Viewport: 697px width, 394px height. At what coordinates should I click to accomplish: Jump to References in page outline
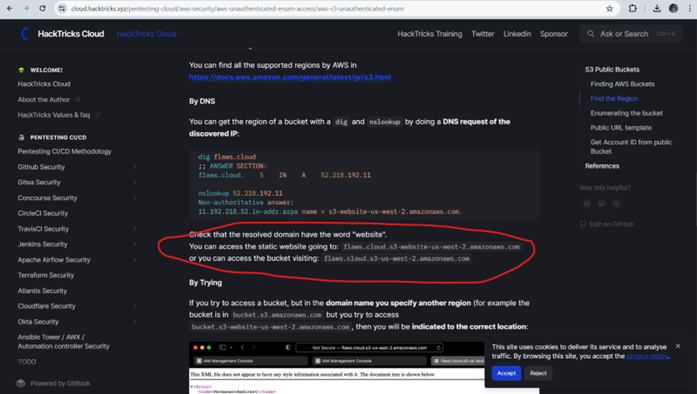(x=602, y=166)
